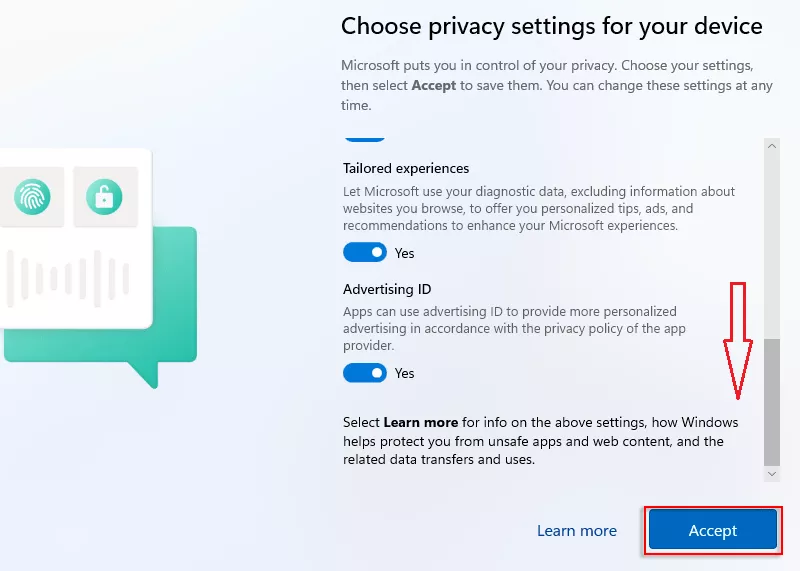This screenshot has height=571, width=800.
Task: Click the 'Choose privacy settings for your device' title
Action: pos(552,26)
